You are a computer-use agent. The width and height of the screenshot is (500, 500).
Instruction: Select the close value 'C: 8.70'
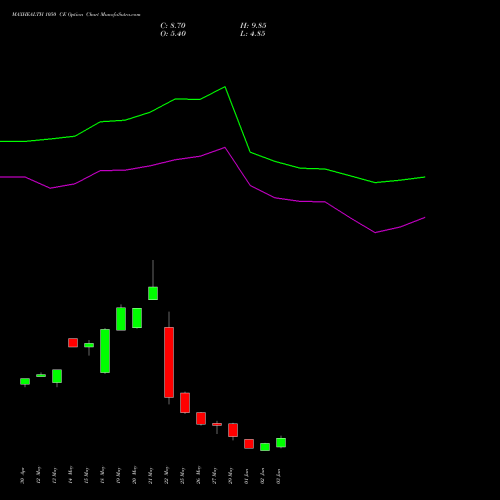(173, 26)
